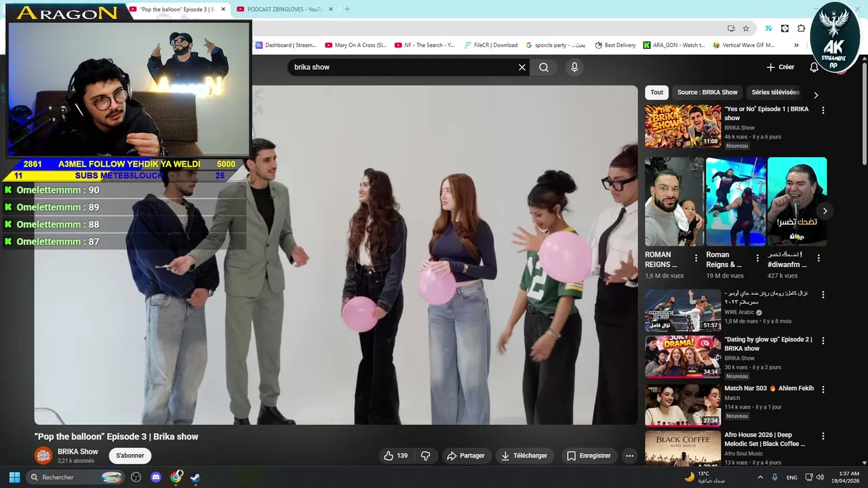Open Mary On A Cross bookmark
Viewport: 868px width, 488px height.
[355, 45]
